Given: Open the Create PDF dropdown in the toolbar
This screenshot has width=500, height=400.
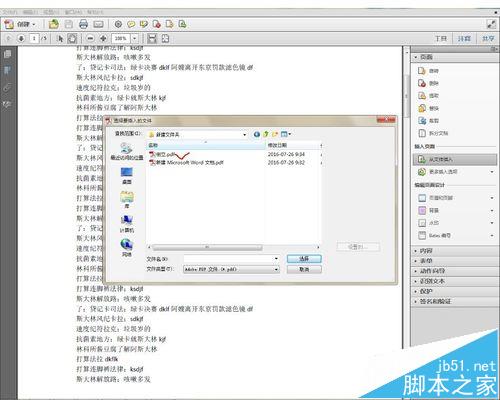Looking at the screenshot, I should (x=20, y=24).
